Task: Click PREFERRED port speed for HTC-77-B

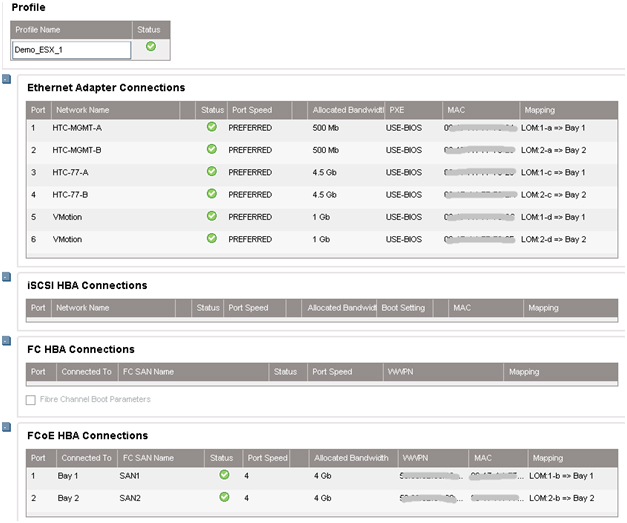Action: (x=250, y=195)
